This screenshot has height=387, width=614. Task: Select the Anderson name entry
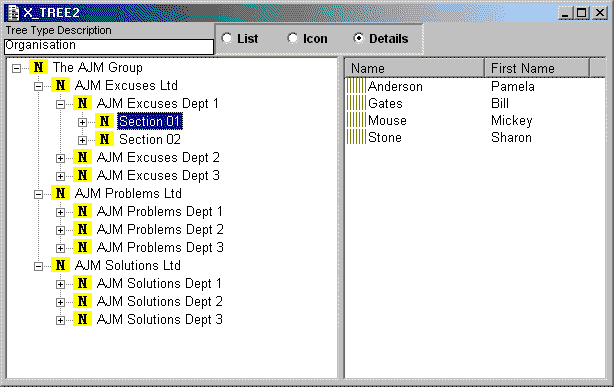click(395, 86)
